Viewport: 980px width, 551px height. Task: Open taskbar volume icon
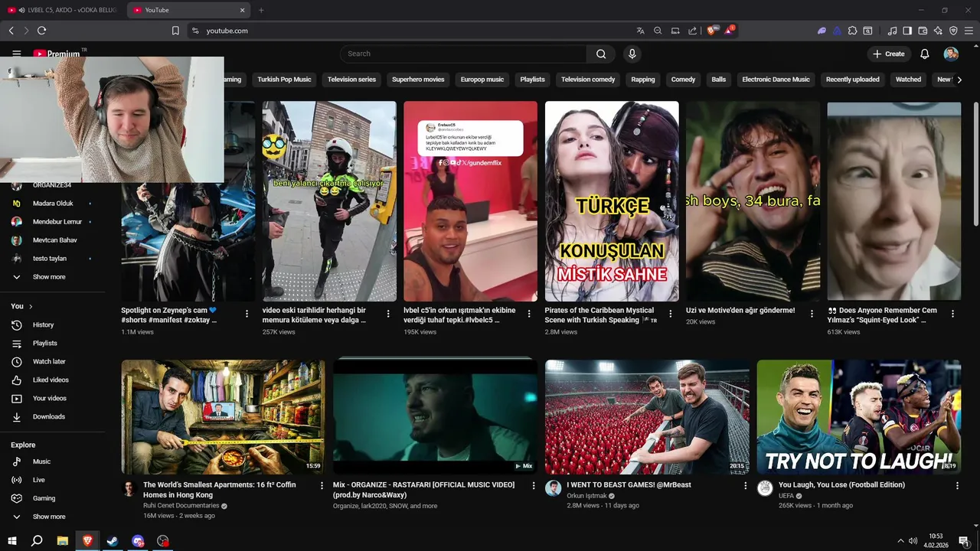[912, 540]
